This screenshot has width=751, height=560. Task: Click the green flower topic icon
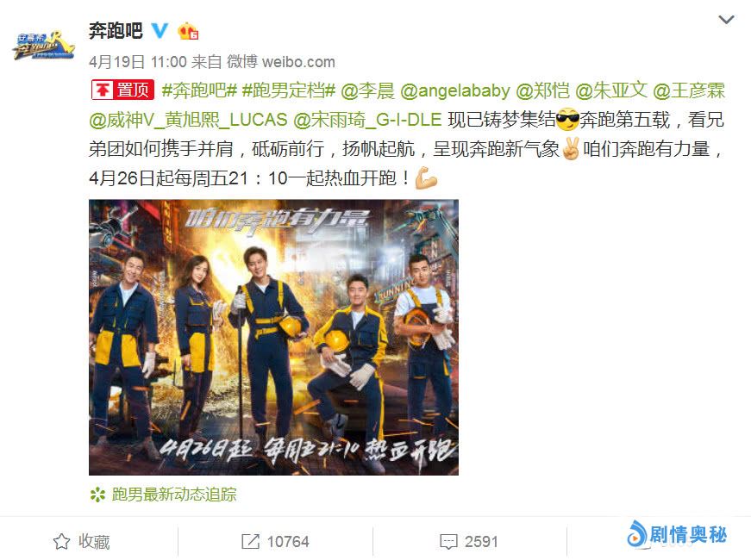click(x=97, y=495)
